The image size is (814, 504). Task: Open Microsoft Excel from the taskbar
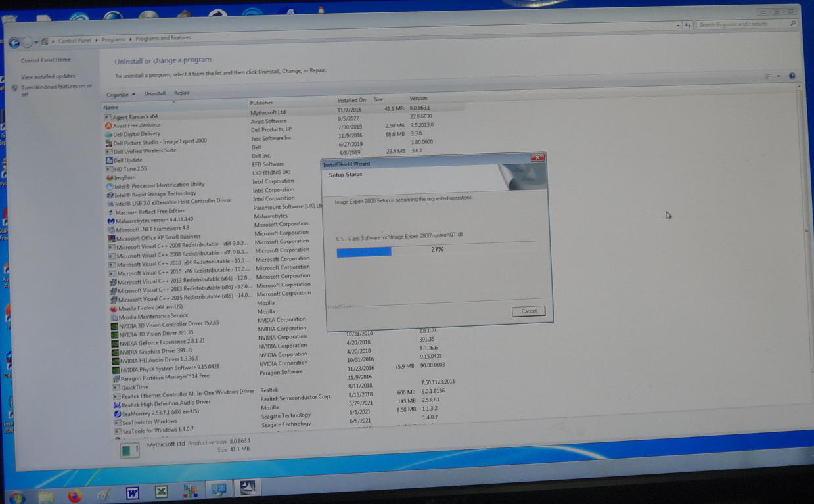click(161, 492)
